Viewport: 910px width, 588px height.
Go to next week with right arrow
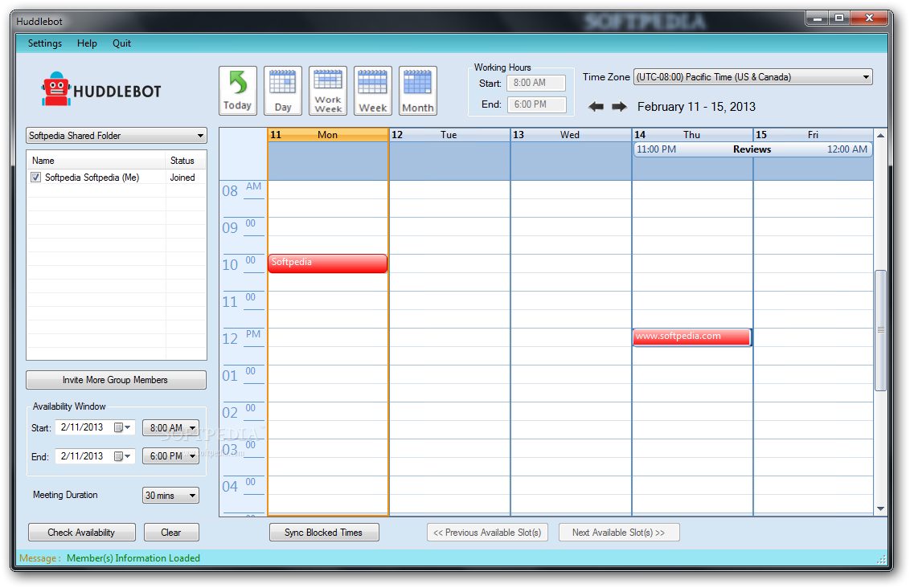point(619,107)
